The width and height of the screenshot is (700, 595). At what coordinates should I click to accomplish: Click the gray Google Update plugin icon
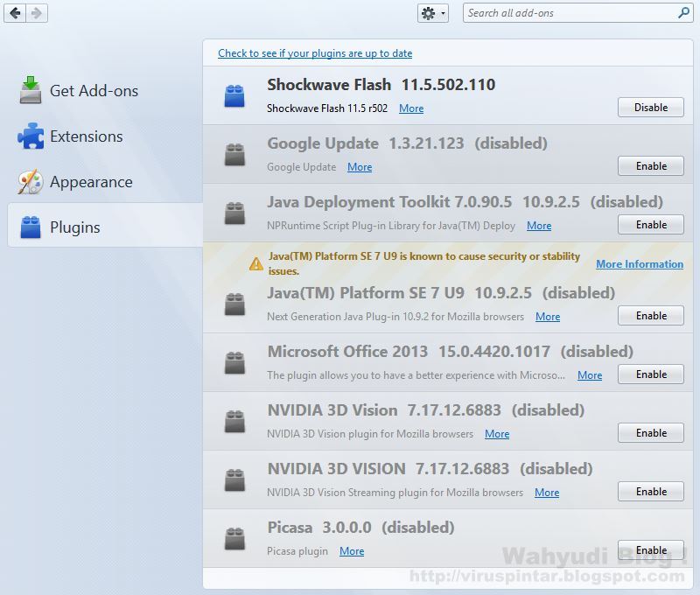pos(234,155)
